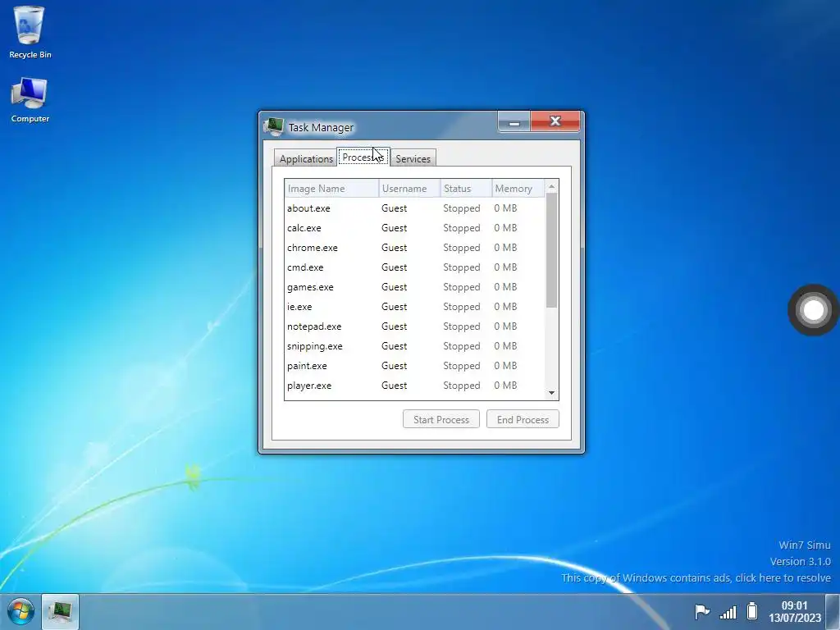Sort by the Username column header
Screen dimensions: 840x630
(409, 189)
